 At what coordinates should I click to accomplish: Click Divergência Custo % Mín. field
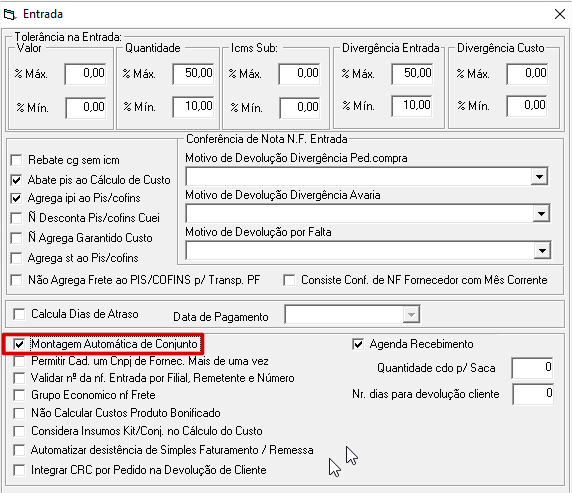527,106
